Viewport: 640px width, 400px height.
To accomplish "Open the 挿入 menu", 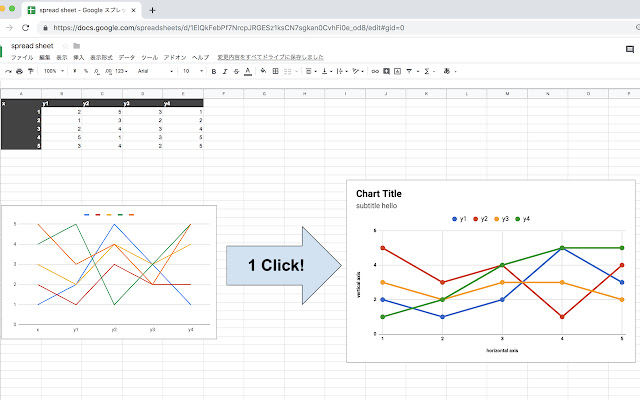I will [79, 58].
